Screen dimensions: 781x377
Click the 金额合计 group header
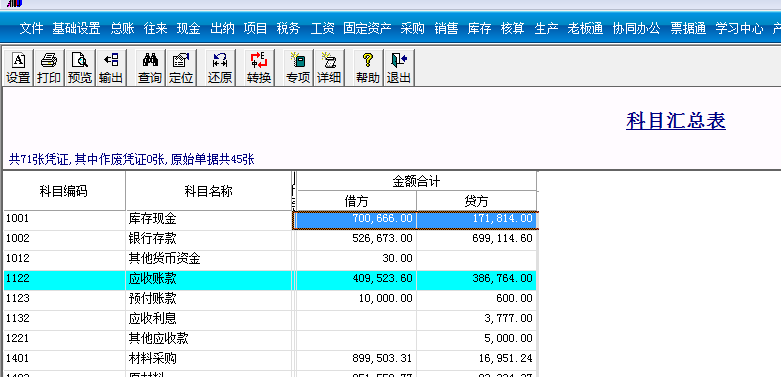[x=416, y=181]
